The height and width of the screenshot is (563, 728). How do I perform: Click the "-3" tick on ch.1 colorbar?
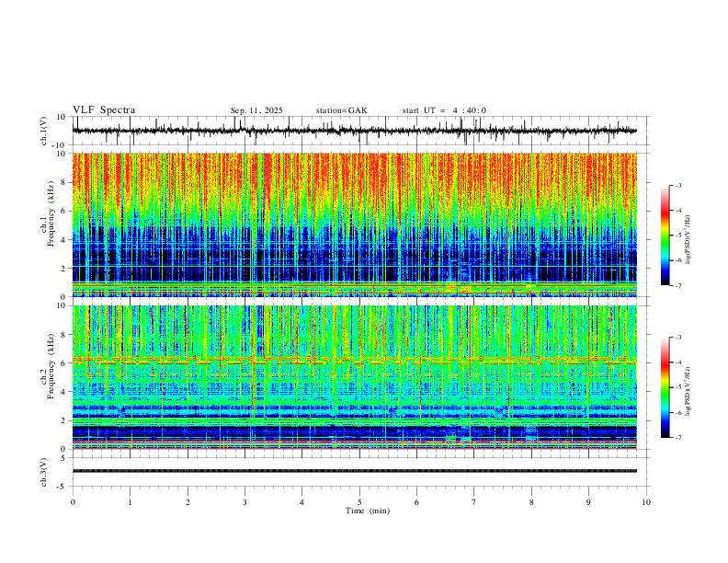677,185
